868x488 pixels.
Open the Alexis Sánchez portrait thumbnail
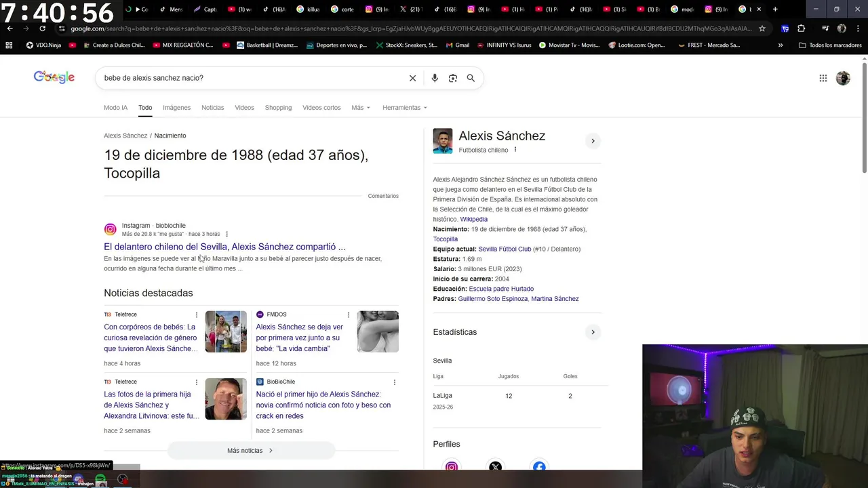443,141
